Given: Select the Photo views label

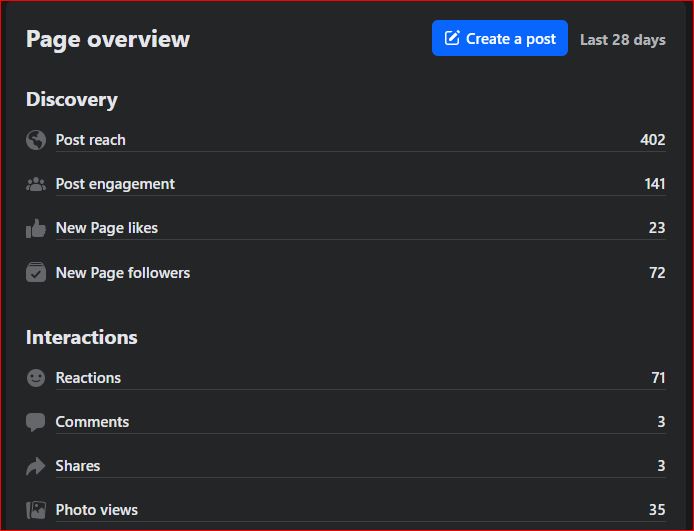Looking at the screenshot, I should [97, 510].
